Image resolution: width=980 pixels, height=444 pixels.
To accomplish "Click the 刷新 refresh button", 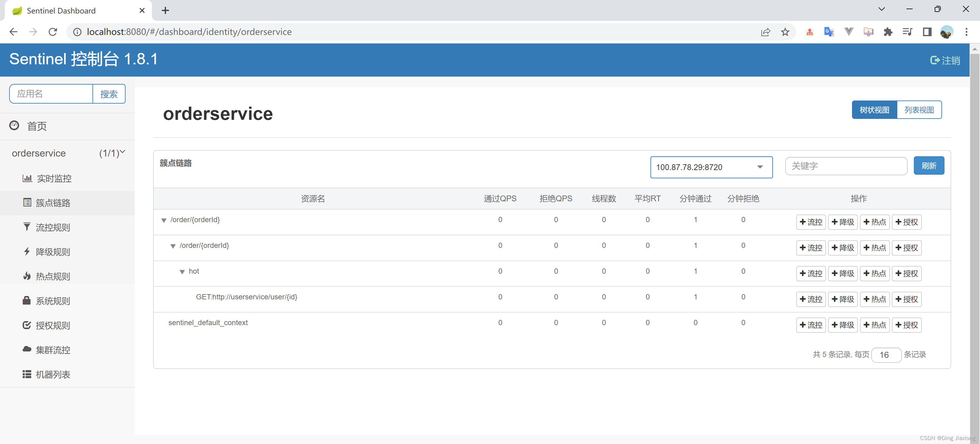I will click(929, 166).
